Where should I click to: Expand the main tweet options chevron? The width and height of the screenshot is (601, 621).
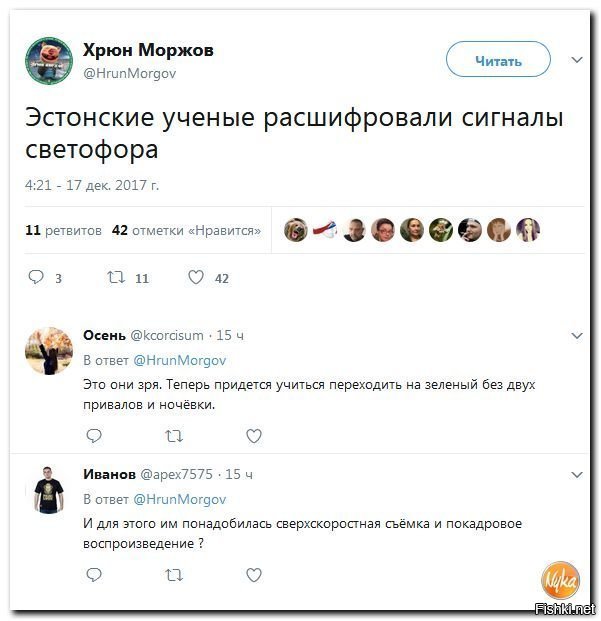coord(577,60)
